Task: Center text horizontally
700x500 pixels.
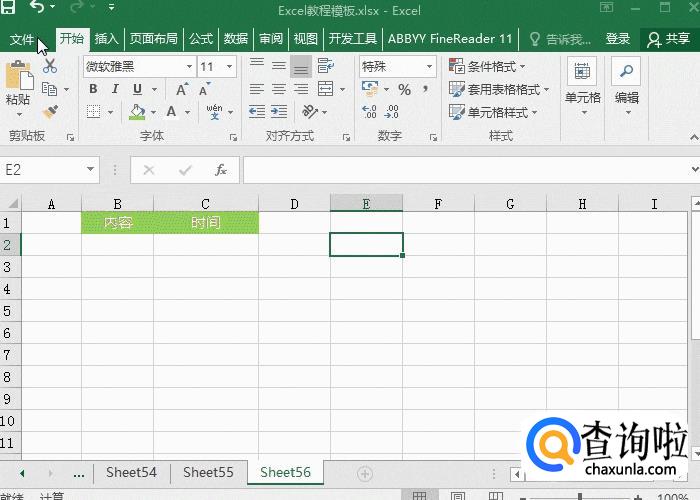Action: coord(279,89)
